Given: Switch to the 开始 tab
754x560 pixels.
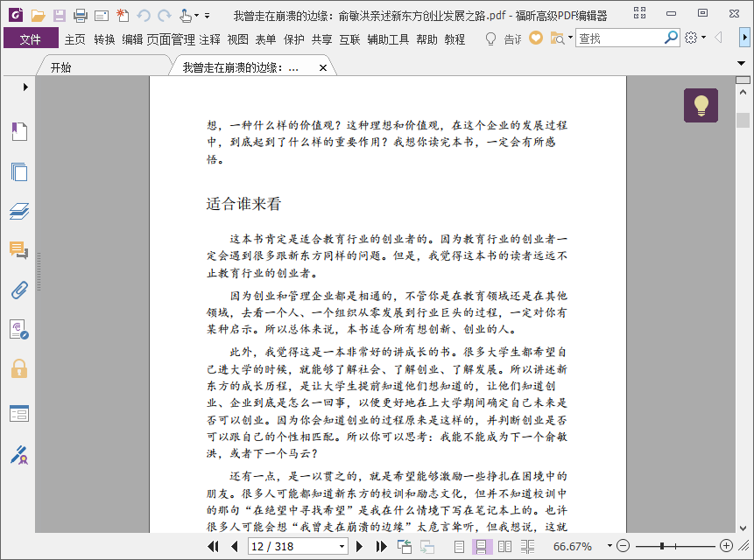Looking at the screenshot, I should [61, 67].
